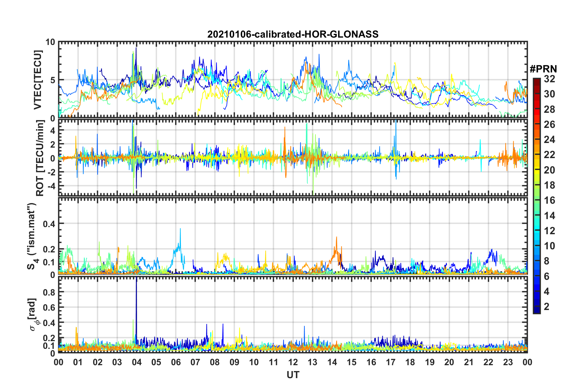Click the 04 hour tick label
The height and width of the screenshot is (392, 586).
click(136, 362)
